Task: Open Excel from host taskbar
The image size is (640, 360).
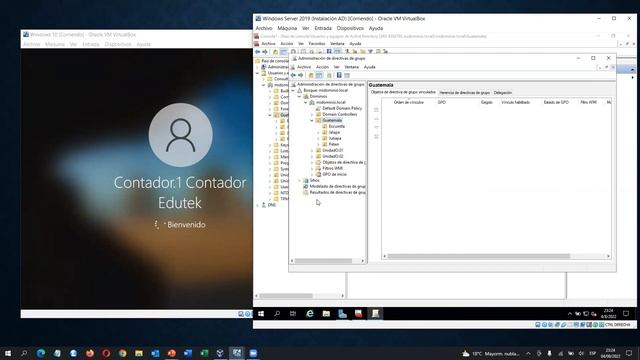Action: click(x=204, y=353)
